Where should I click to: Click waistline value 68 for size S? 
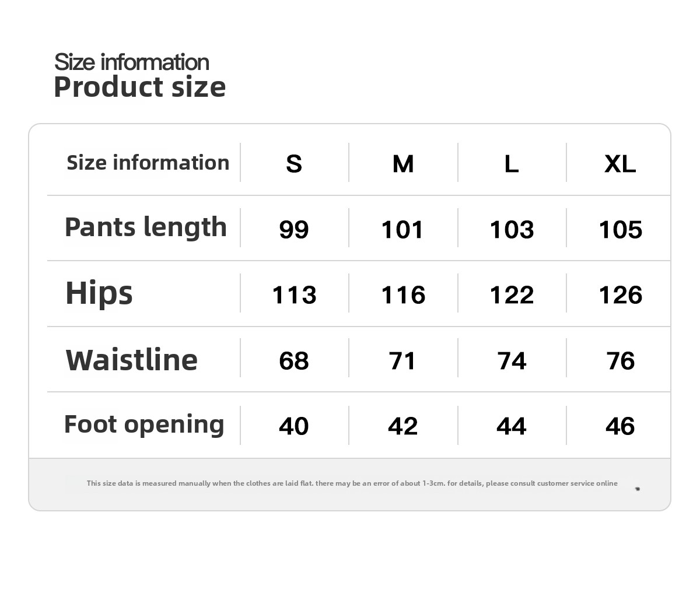tap(294, 361)
